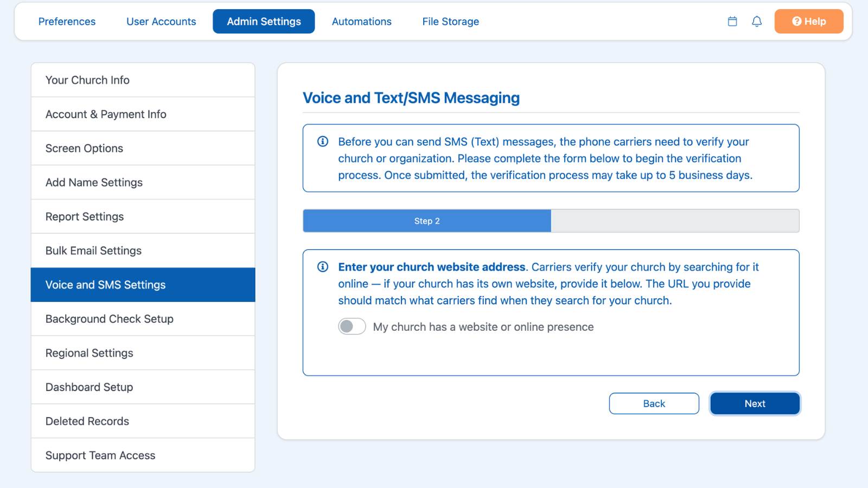Viewport: 868px width, 488px height.
Task: Click the 'Voice and Text/SMS Messaging' heading
Action: click(411, 98)
